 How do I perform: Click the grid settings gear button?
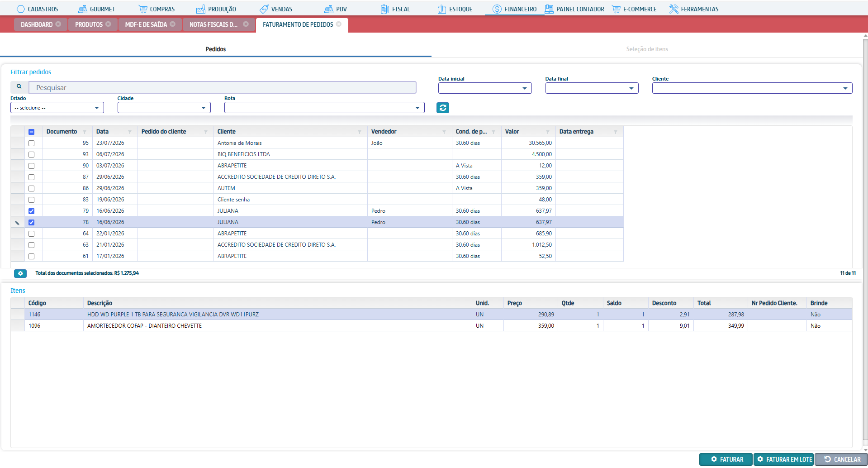[20, 273]
